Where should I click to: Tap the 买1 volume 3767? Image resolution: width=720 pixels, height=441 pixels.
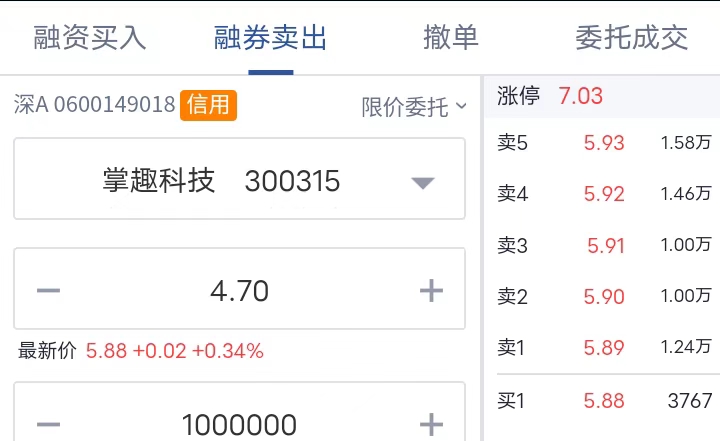690,401
